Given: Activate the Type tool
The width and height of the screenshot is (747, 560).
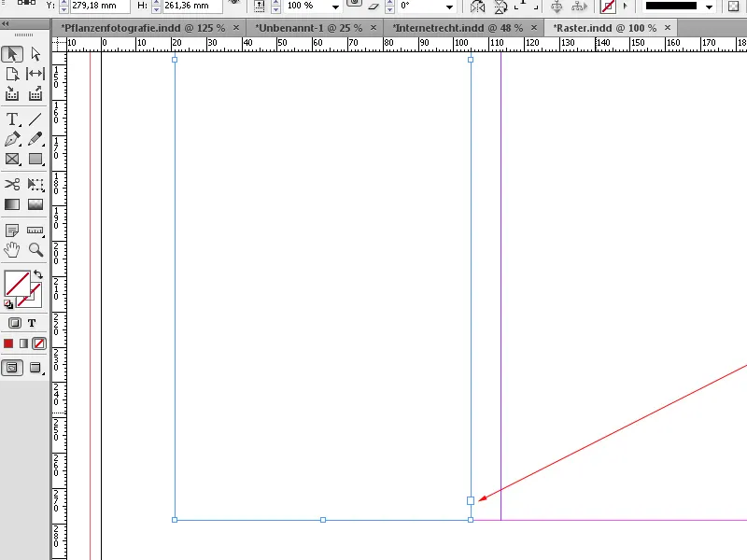Looking at the screenshot, I should tap(12, 119).
